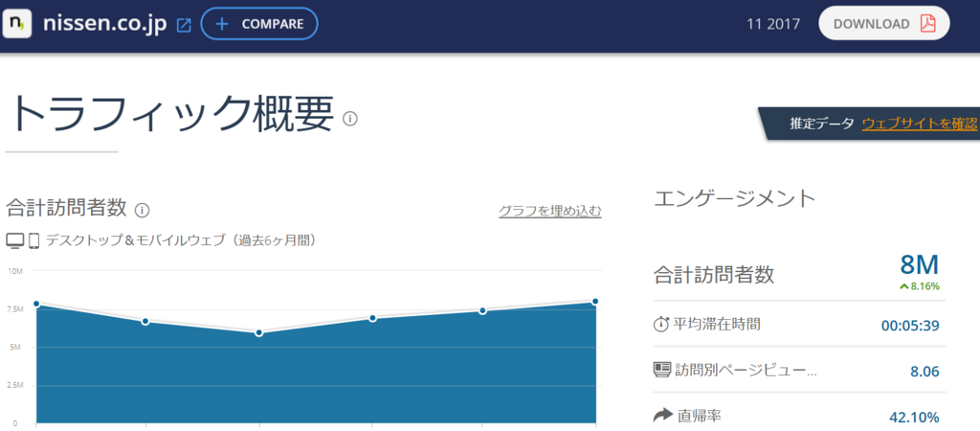This screenshot has width=980, height=431.
Task: Click the 00:05:39 average duration value
Action: [x=910, y=326]
